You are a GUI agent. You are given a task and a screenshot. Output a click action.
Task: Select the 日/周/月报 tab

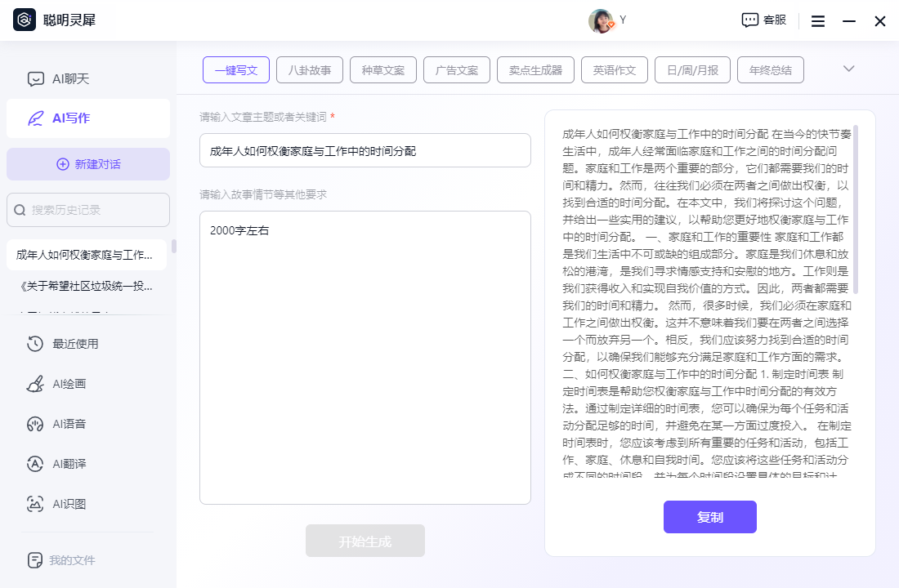click(692, 70)
